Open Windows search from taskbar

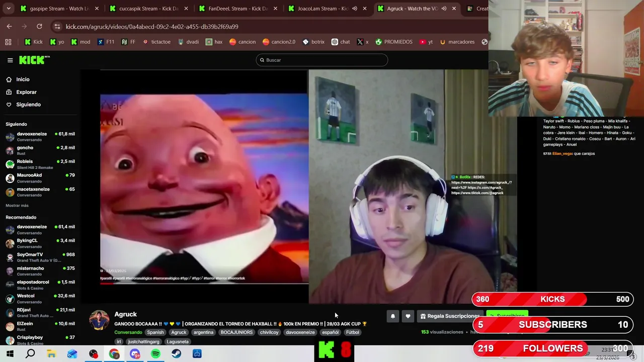(30, 354)
